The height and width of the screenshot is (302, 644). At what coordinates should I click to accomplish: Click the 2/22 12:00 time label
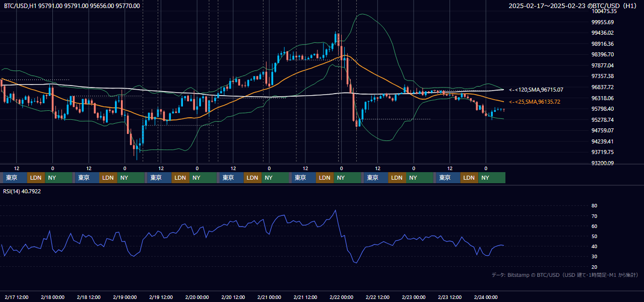378,297
